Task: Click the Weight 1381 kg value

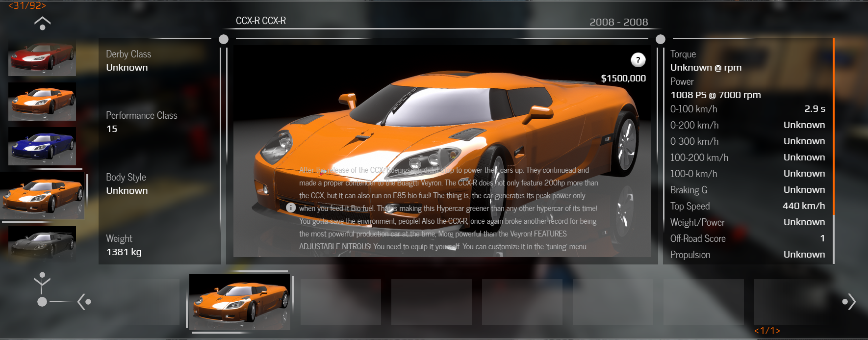Action: pos(124,252)
